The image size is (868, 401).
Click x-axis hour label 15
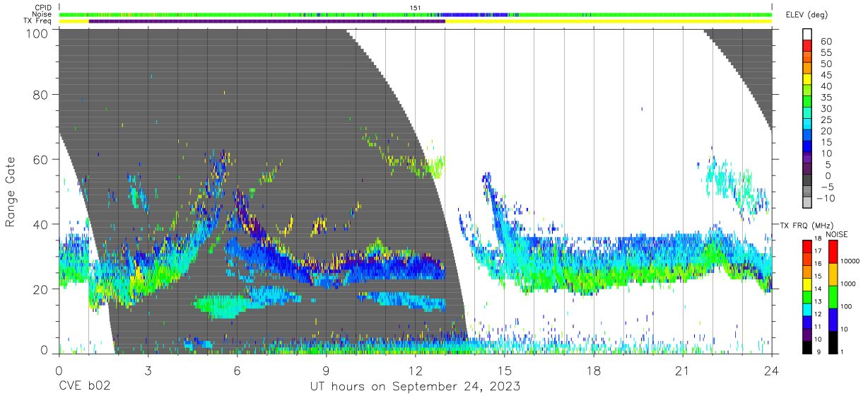(505, 371)
